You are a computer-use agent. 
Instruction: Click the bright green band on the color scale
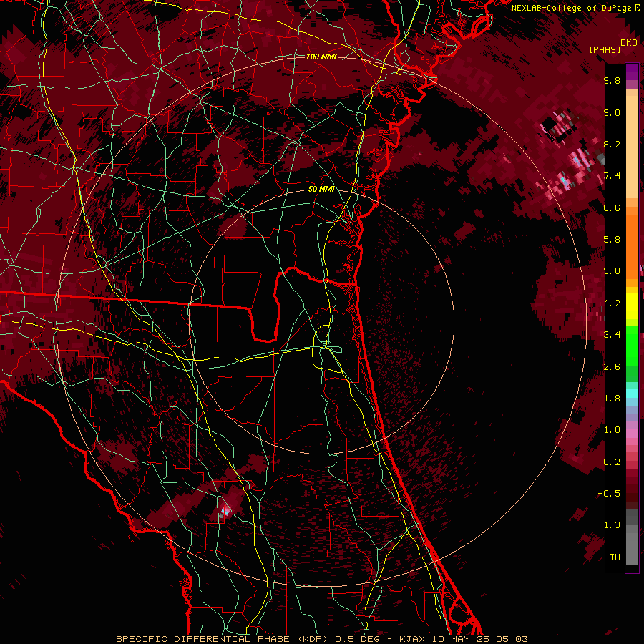[632, 346]
